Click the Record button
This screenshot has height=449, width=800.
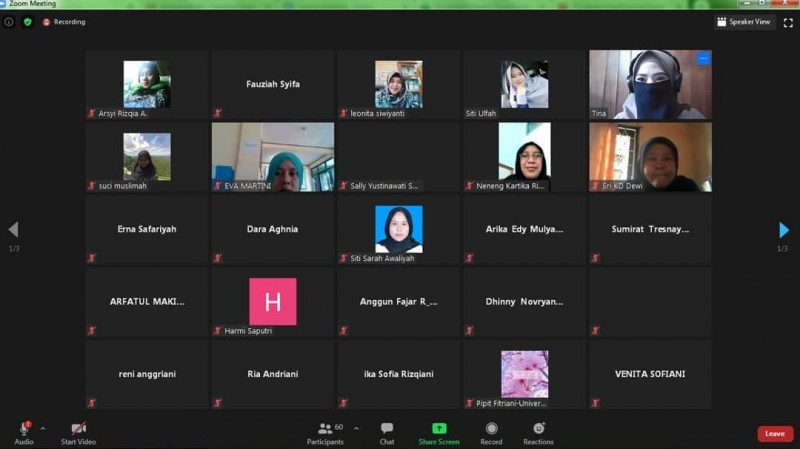pos(491,433)
